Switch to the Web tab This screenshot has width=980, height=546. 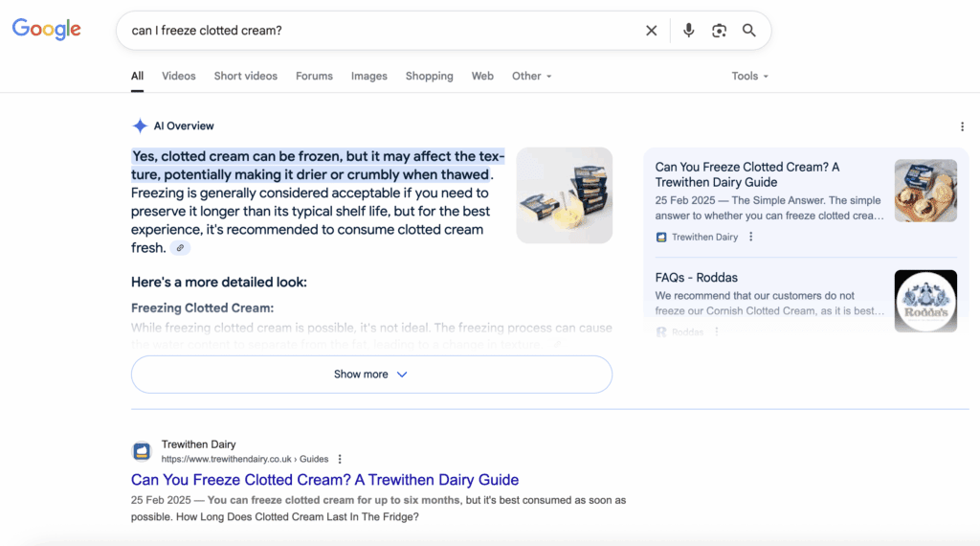(x=482, y=77)
